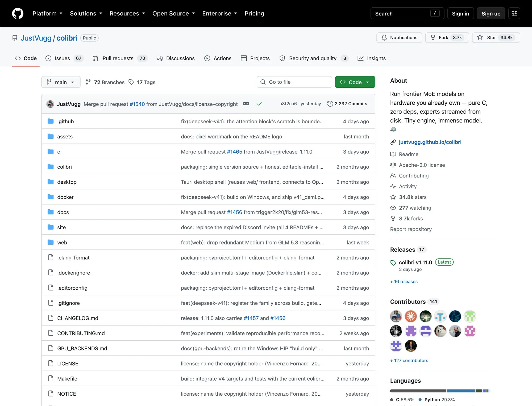This screenshot has height=406, width=532.
Task: View the 72 Branches link
Action: click(105, 82)
